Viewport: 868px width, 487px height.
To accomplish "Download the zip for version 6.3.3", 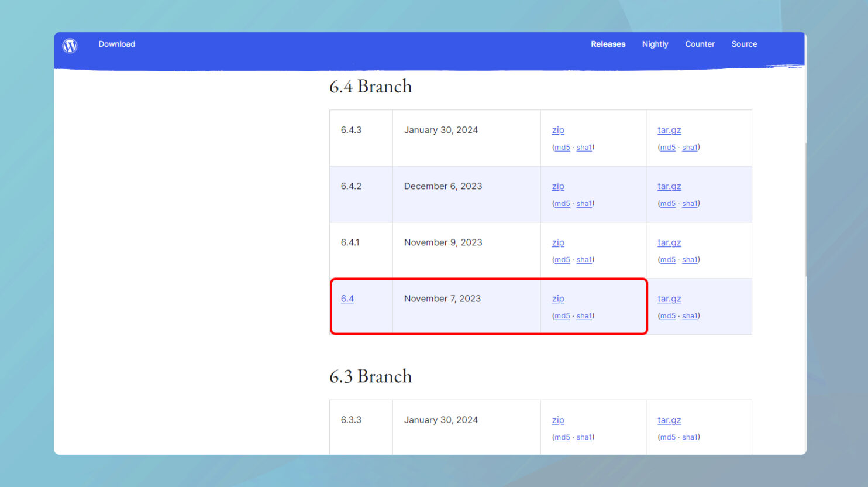I will pos(557,420).
